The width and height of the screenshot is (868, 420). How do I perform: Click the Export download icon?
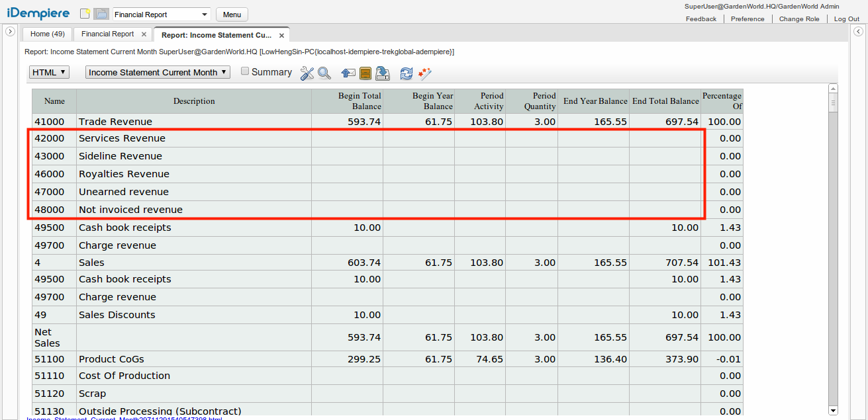383,73
